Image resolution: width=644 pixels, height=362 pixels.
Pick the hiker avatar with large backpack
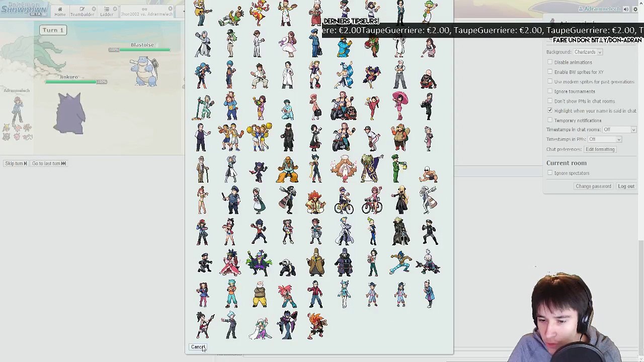pos(400,137)
